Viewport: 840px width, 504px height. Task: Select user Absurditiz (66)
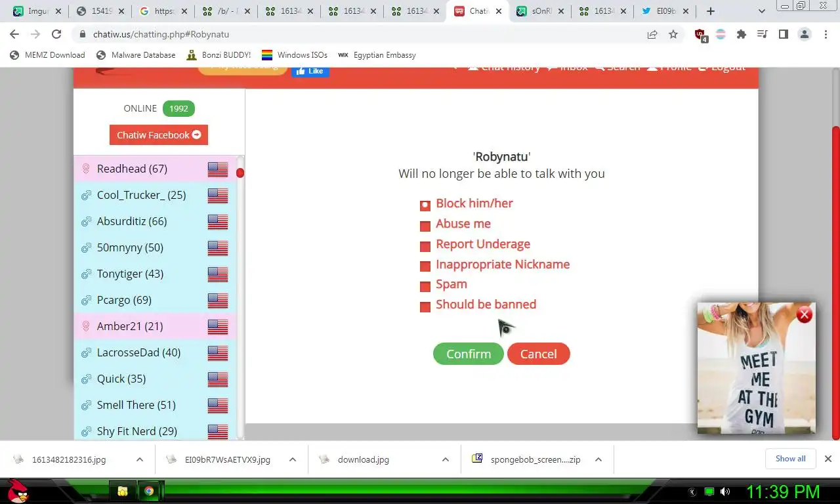pyautogui.click(x=155, y=221)
